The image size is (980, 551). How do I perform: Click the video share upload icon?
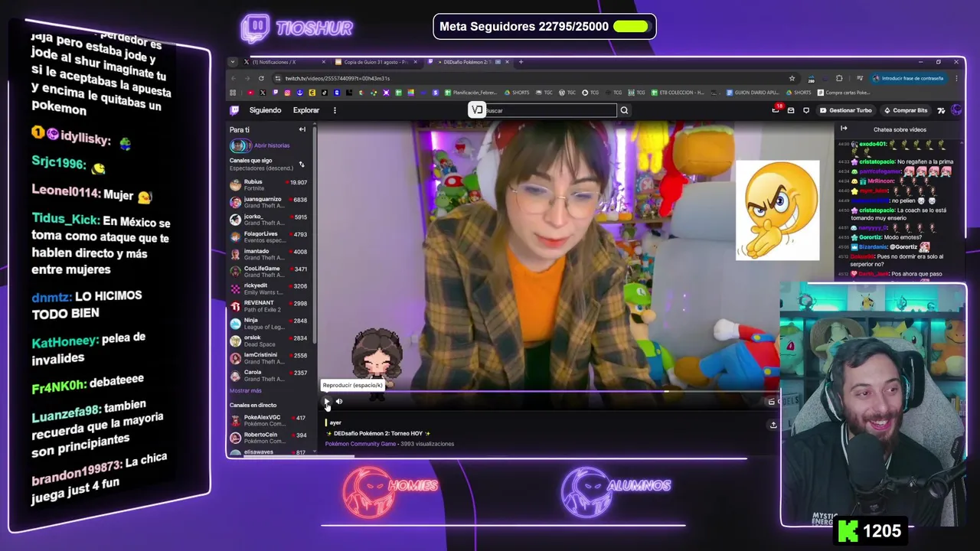773,425
